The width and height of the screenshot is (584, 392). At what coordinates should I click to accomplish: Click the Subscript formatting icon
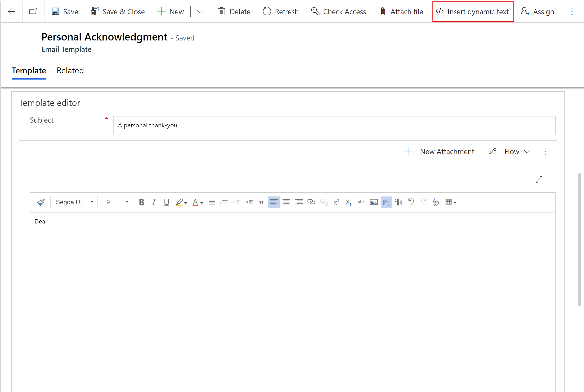(x=349, y=202)
